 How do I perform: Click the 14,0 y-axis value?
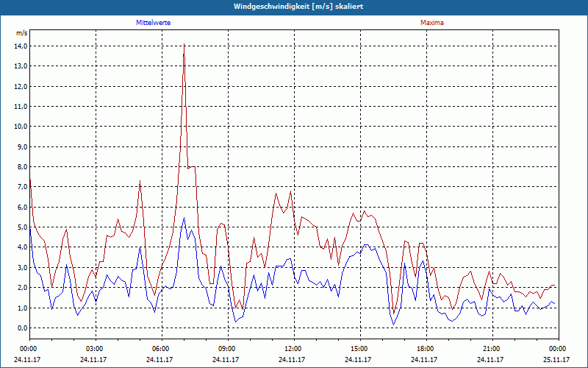pos(21,46)
